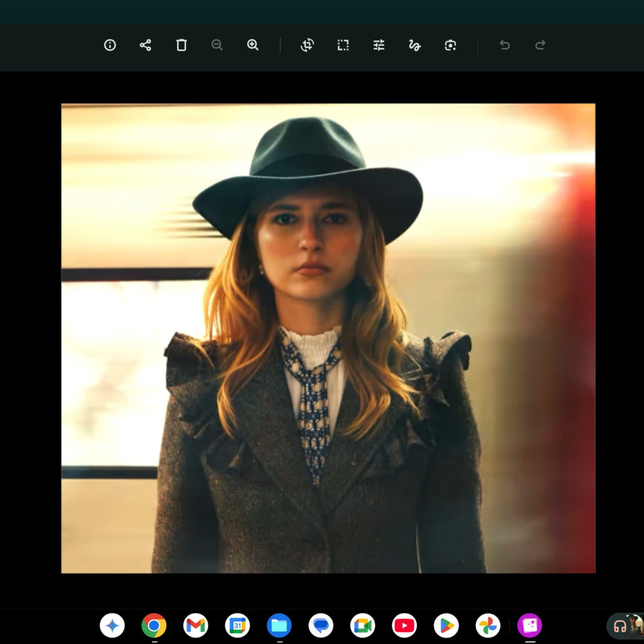Open the Gemini assistant launcher icon

click(112, 626)
